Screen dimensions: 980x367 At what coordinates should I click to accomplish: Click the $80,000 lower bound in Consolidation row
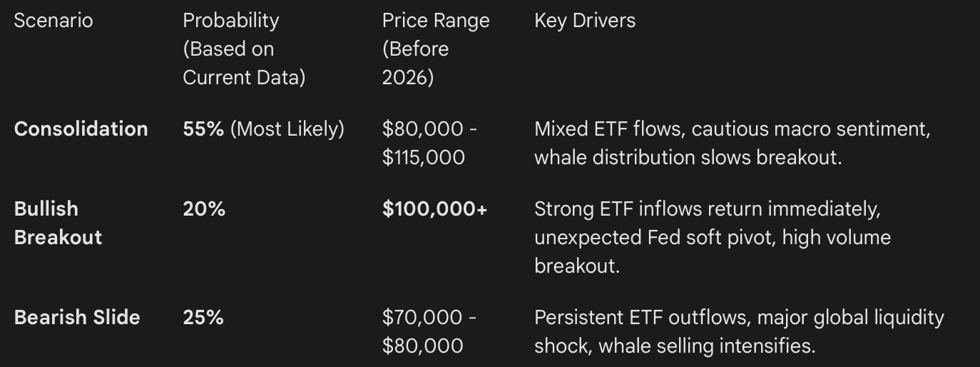click(x=423, y=129)
